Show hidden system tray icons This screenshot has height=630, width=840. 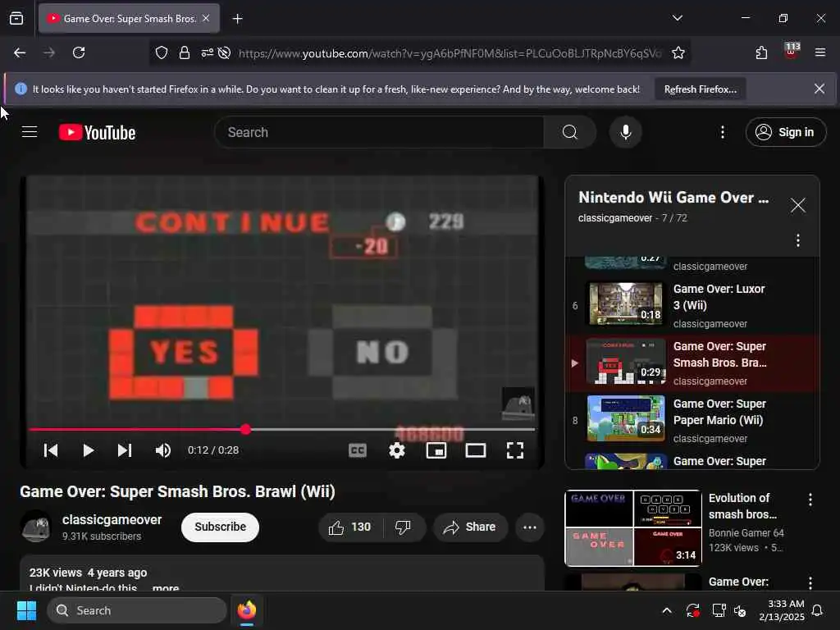[x=666, y=610]
